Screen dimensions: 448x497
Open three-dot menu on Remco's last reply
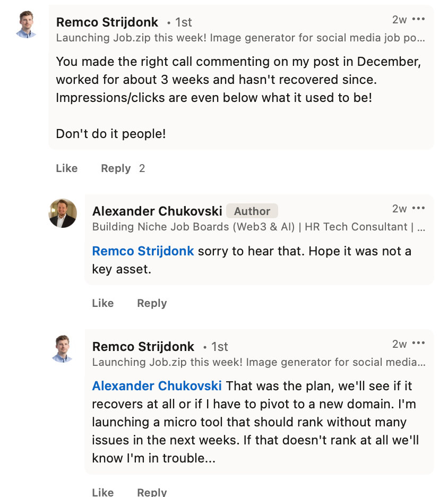click(x=419, y=344)
